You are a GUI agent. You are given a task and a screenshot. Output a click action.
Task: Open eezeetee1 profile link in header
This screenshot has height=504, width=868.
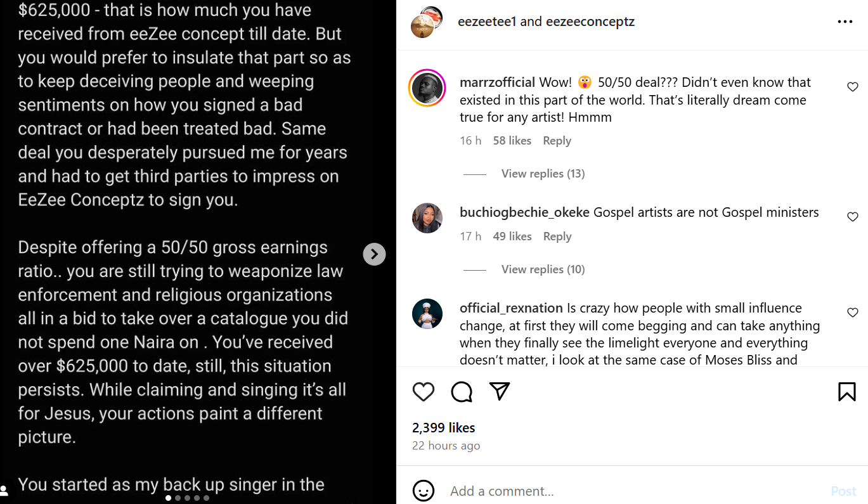coord(487,22)
